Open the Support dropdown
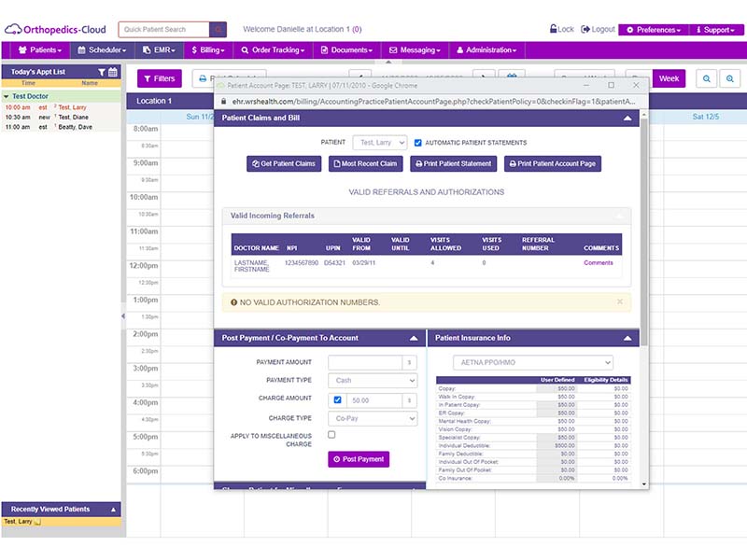 pyautogui.click(x=715, y=30)
